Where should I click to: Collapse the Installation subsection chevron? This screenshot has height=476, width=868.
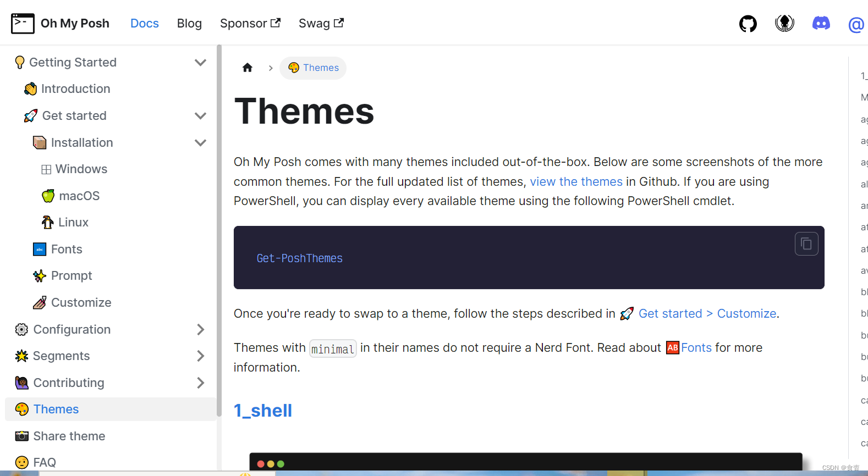click(x=200, y=142)
